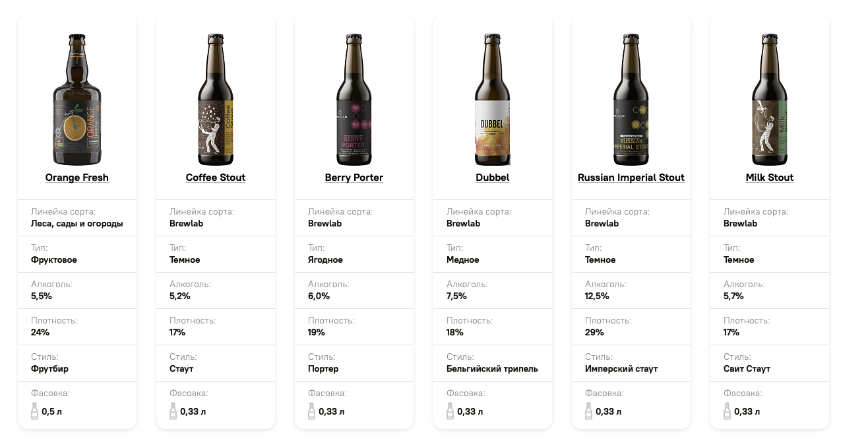Viewport: 868px width, 443px height.
Task: Click the Orange Fresh bottle image
Action: click(77, 99)
